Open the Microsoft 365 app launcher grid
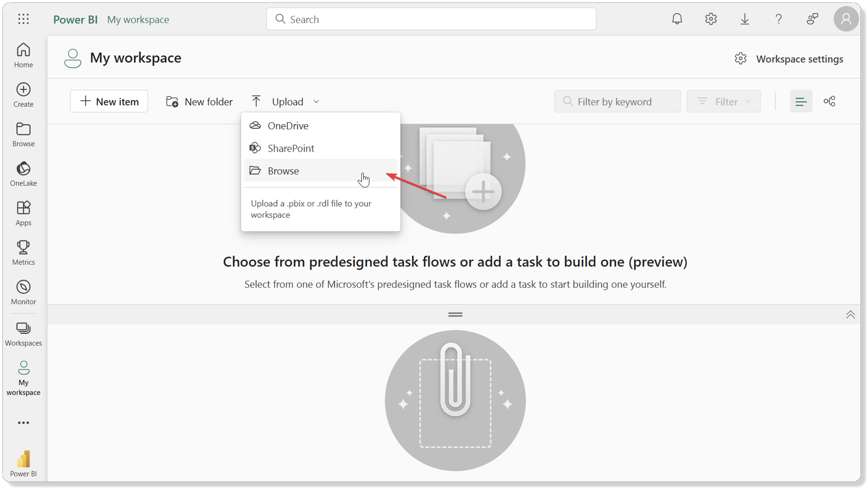 point(23,19)
